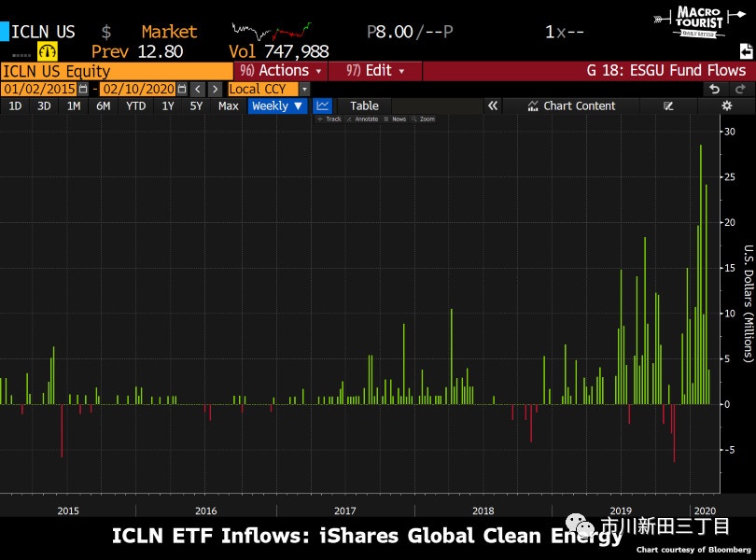Click the 2016 x-axis year label

[206, 511]
